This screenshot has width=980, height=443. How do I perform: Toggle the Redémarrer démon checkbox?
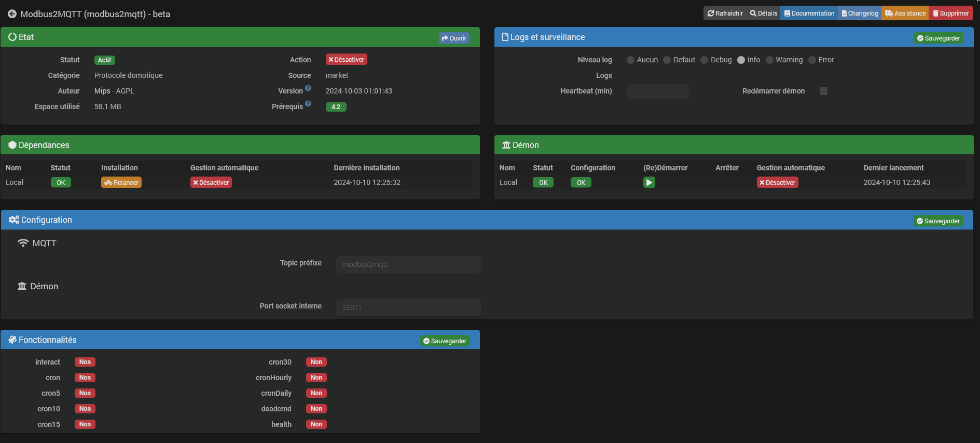823,91
